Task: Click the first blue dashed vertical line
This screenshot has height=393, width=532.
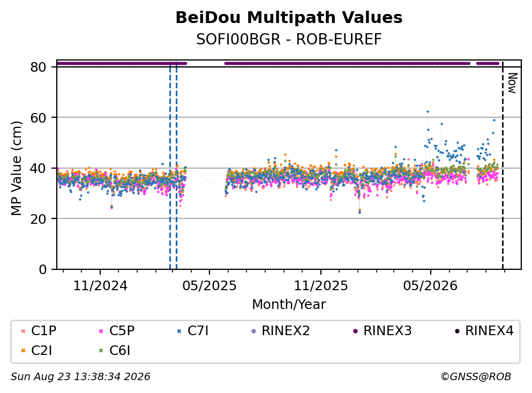Action: coord(170,166)
